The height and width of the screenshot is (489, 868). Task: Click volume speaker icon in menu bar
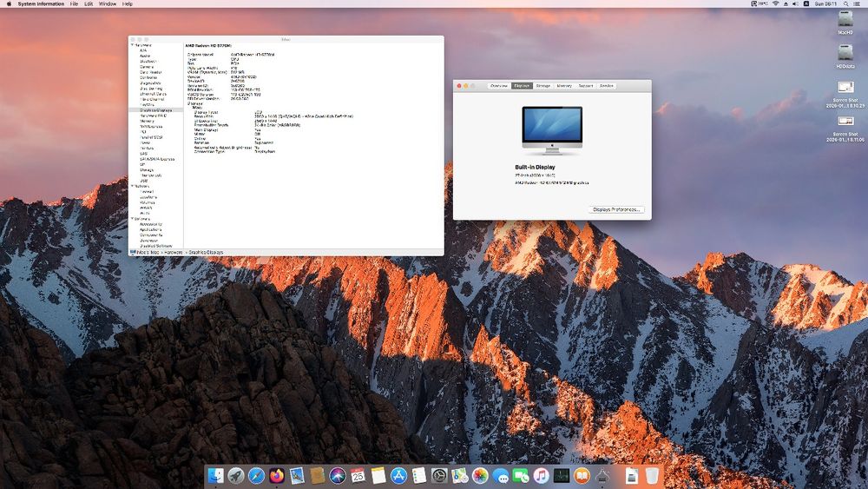tap(795, 3)
